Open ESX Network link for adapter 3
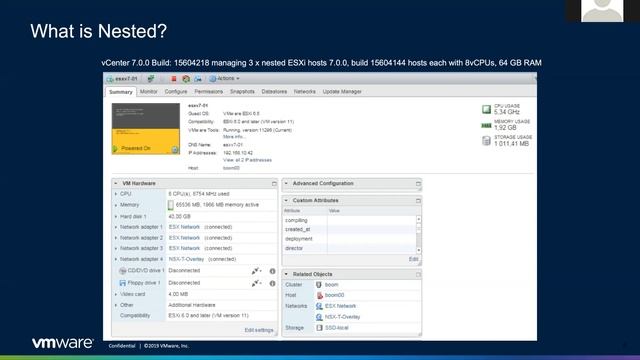This screenshot has width=640, height=360. [x=184, y=248]
